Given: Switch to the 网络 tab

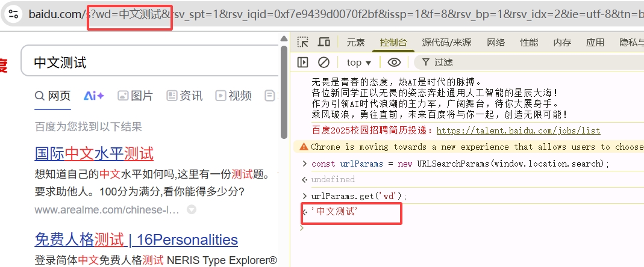Looking at the screenshot, I should 496,42.
